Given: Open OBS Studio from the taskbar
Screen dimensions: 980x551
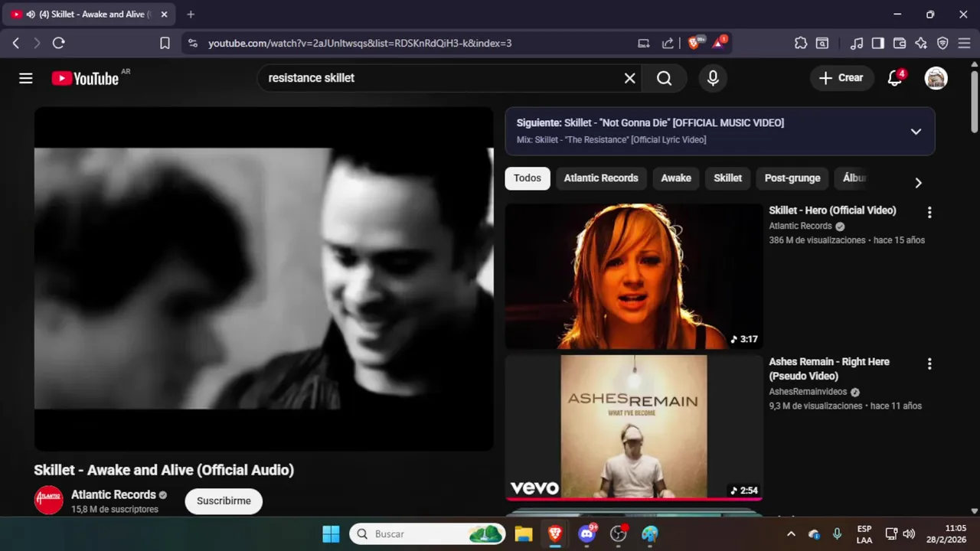Looking at the screenshot, I should point(619,533).
